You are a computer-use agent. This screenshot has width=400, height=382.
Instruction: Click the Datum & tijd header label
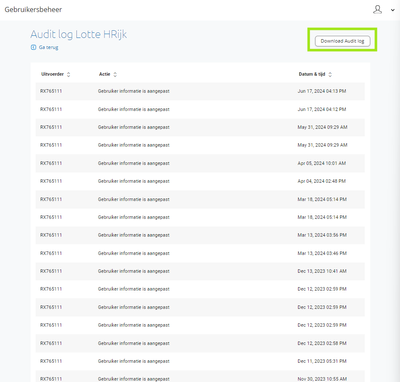(312, 74)
